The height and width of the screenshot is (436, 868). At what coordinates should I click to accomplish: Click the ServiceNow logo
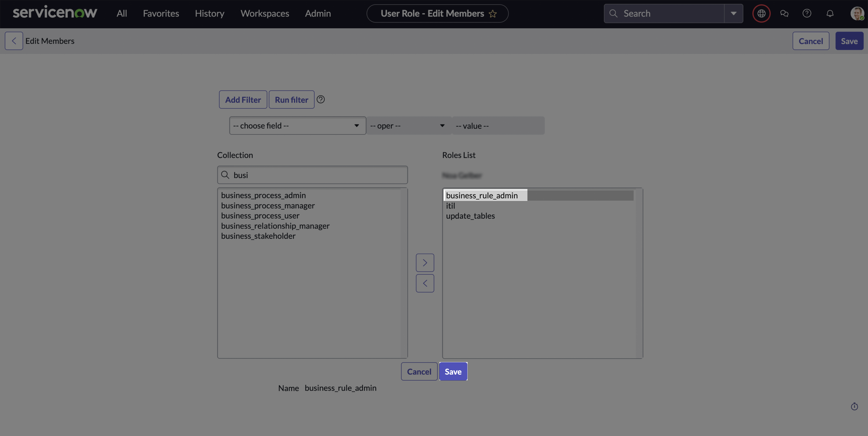coord(55,13)
